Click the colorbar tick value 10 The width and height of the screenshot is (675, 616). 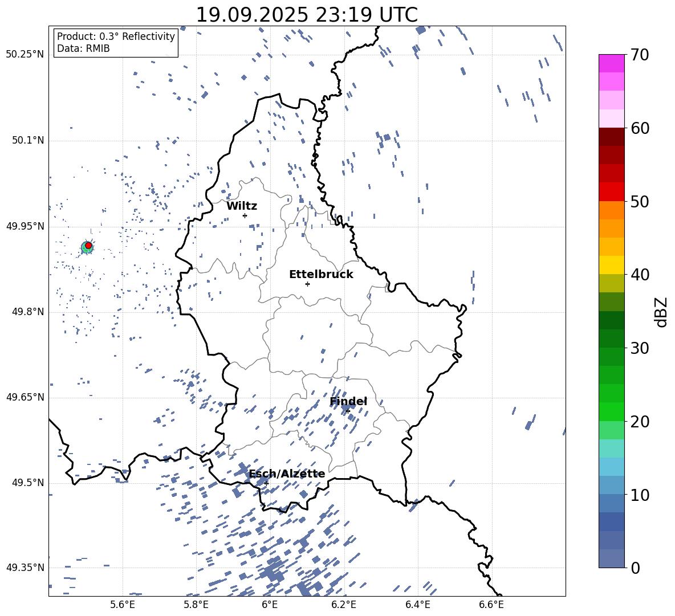[x=640, y=495]
